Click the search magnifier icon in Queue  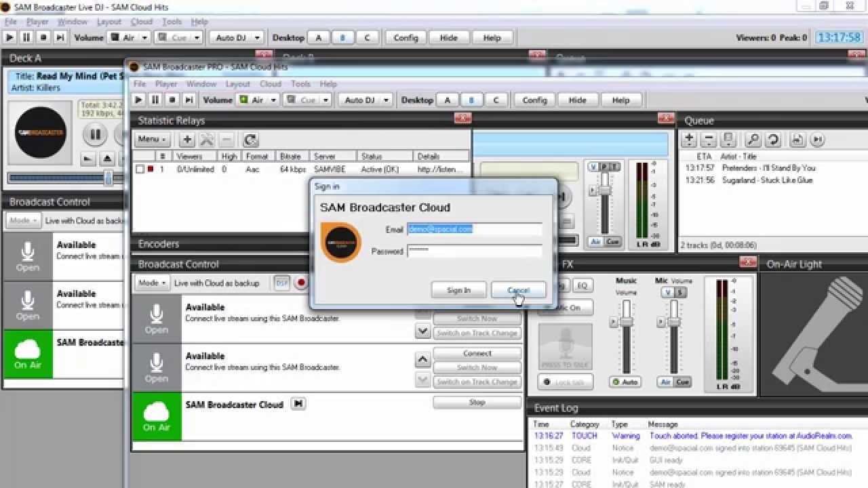(753, 140)
